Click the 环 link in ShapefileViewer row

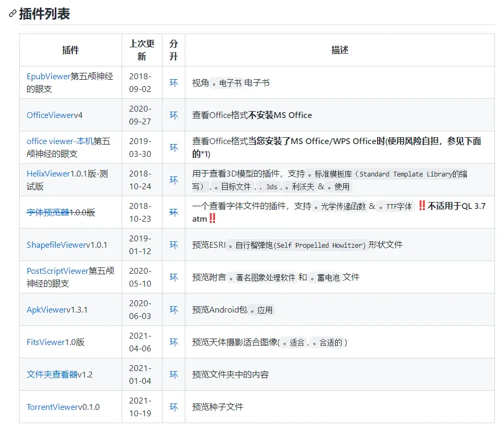point(174,245)
